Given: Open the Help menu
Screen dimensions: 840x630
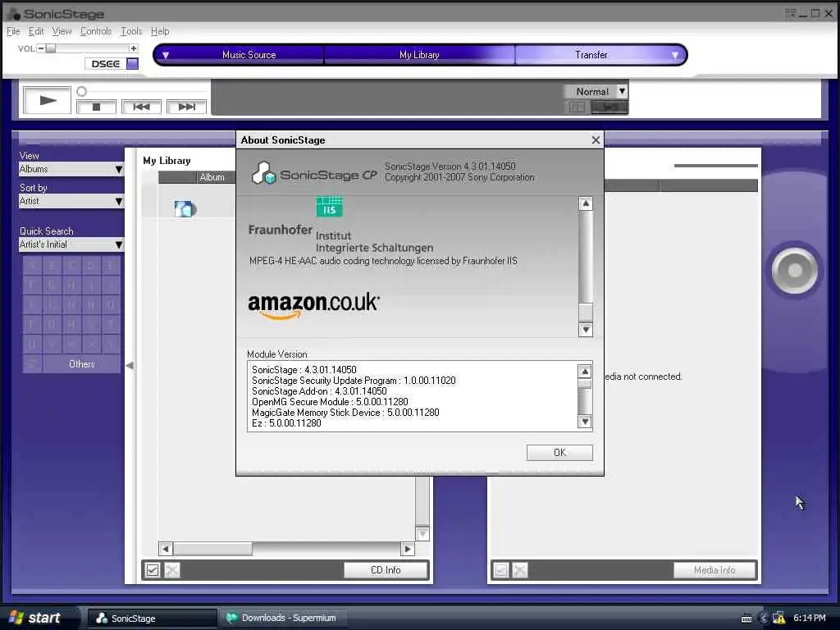Looking at the screenshot, I should click(x=160, y=31).
